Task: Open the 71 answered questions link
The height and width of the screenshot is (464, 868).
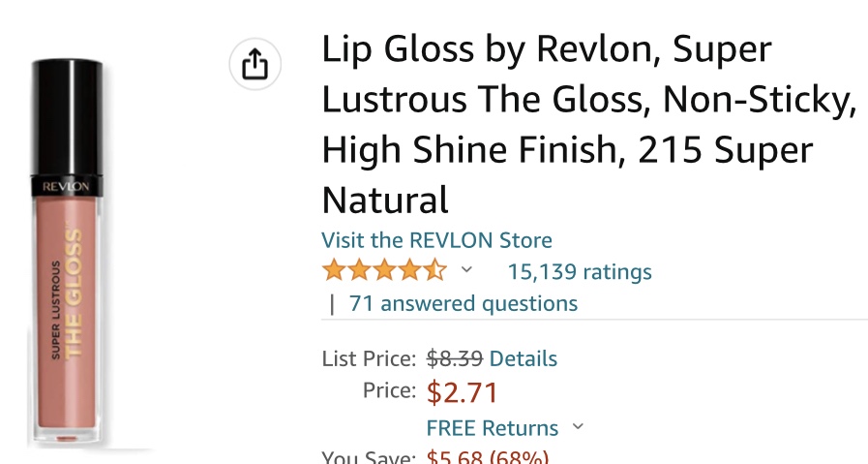Action: pos(463,304)
